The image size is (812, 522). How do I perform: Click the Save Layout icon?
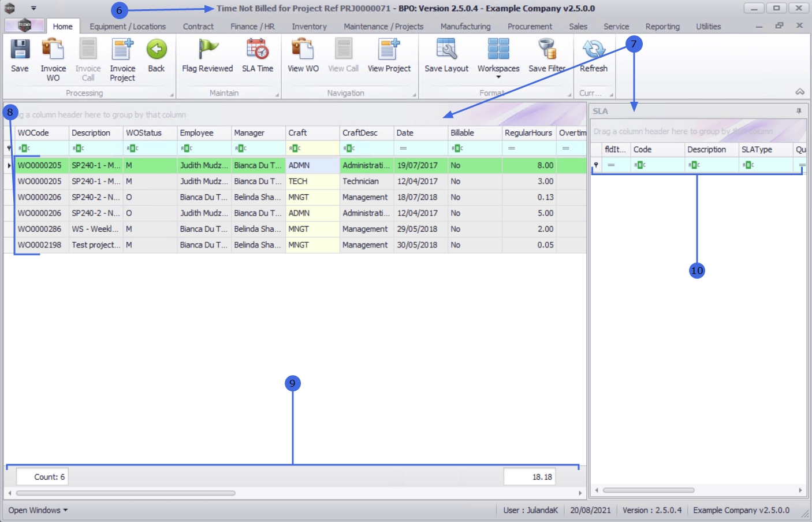[x=446, y=50]
